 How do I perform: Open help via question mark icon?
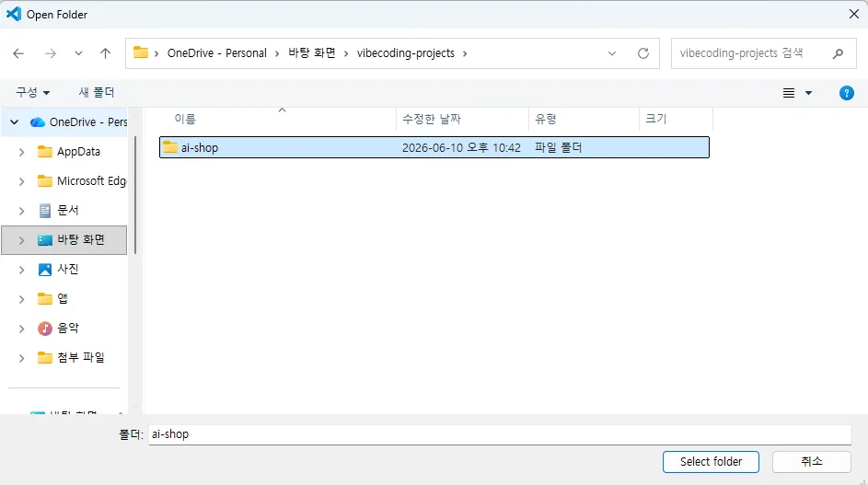point(847,93)
